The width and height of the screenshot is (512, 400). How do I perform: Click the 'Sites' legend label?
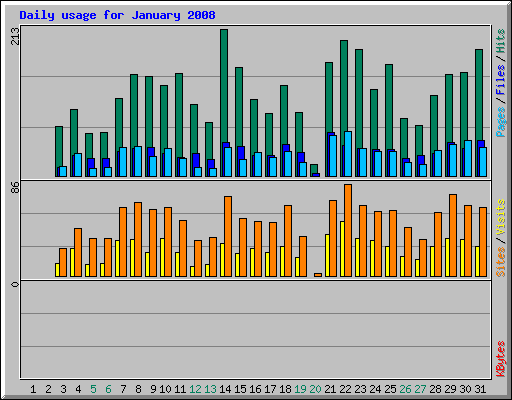501,262
